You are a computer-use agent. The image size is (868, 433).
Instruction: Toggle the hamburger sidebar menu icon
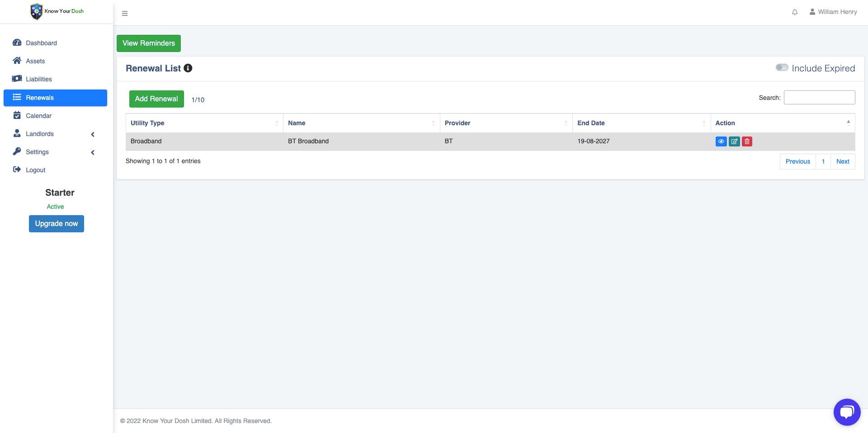pos(125,14)
